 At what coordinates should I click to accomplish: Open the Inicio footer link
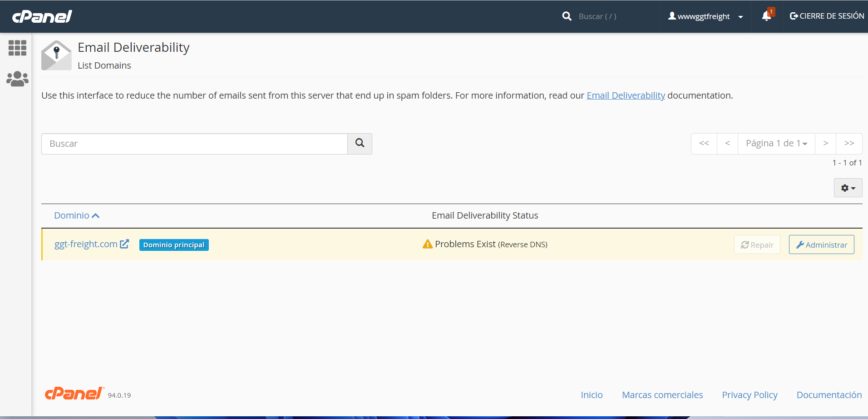point(592,395)
